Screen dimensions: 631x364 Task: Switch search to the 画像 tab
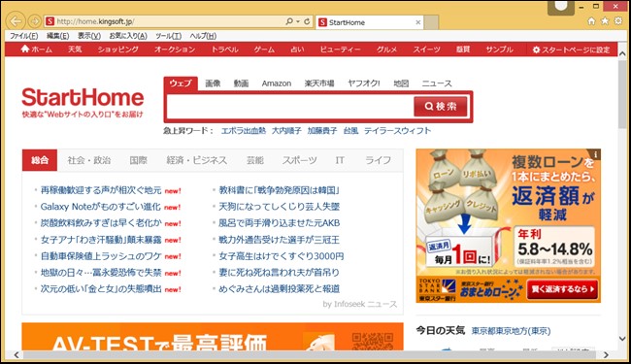pos(213,83)
